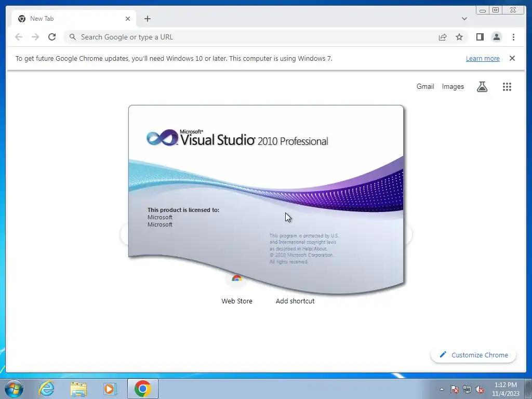The height and width of the screenshot is (399, 532).
Task: Click the Chrome taskbar button
Action: [x=142, y=389]
